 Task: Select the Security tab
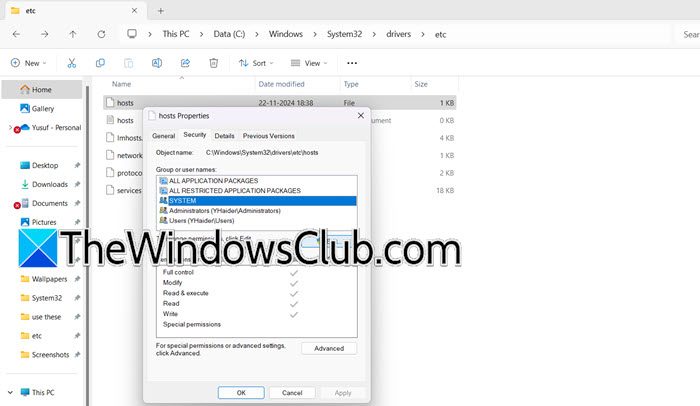[x=195, y=135]
